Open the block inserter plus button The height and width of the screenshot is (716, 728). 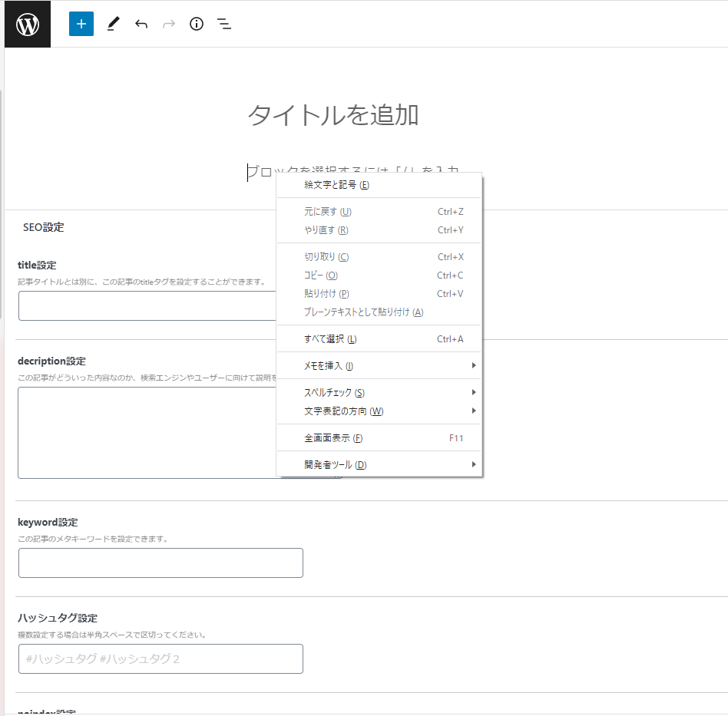click(x=81, y=24)
